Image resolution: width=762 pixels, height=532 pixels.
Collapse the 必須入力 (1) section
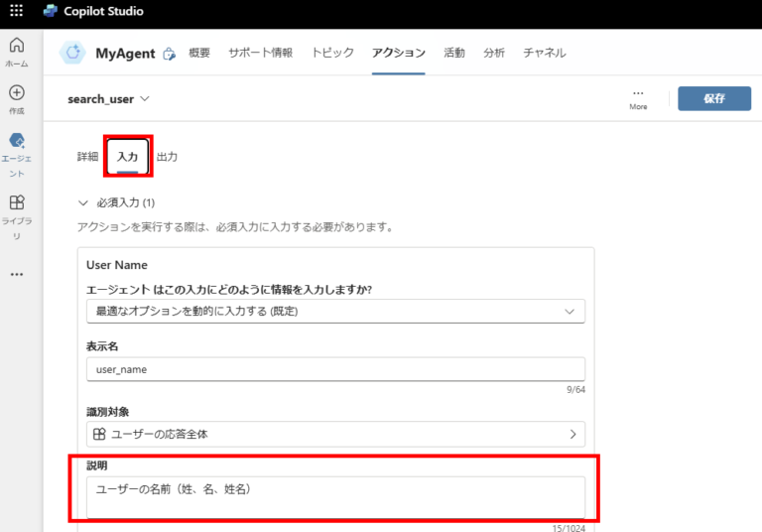[x=83, y=202]
